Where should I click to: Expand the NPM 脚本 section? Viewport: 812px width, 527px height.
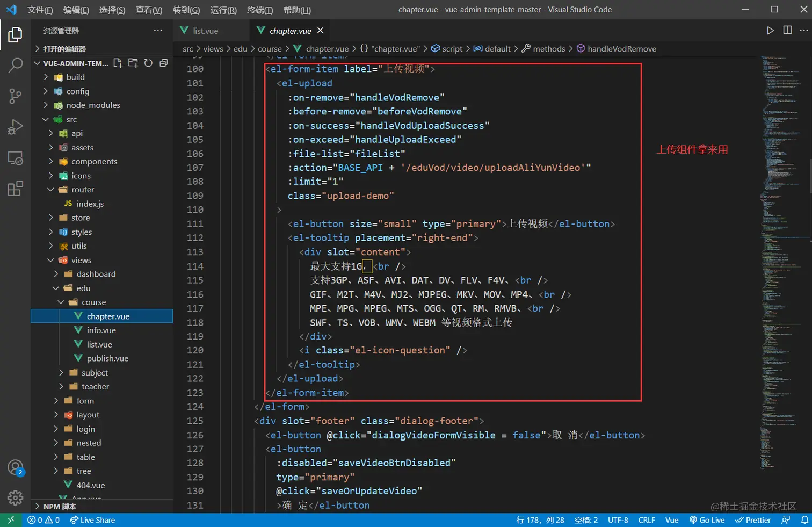pos(102,506)
